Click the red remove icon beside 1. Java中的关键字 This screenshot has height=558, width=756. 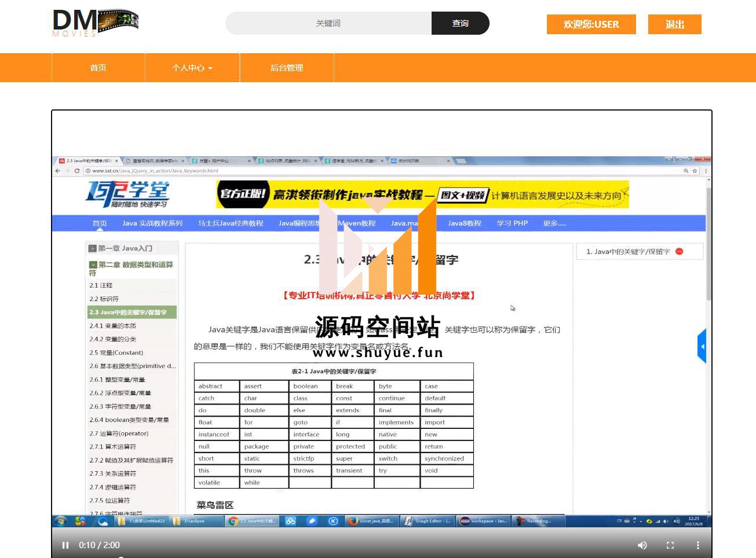[680, 251]
